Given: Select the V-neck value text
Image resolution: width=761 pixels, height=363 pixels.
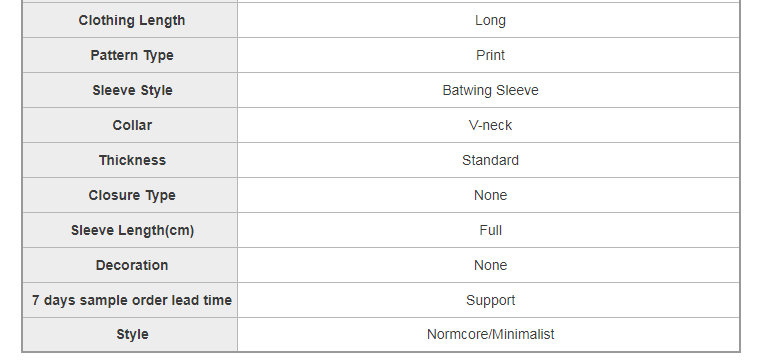Looking at the screenshot, I should [490, 125].
